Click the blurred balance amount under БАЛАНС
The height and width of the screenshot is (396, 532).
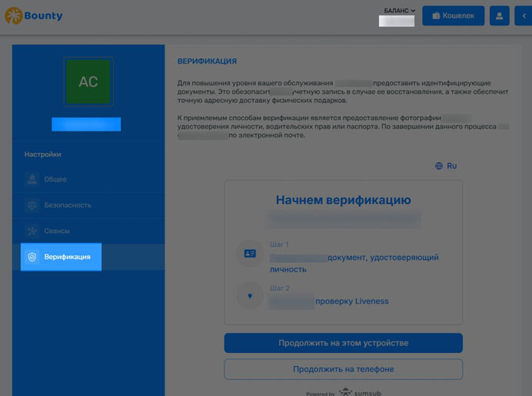pyautogui.click(x=397, y=22)
